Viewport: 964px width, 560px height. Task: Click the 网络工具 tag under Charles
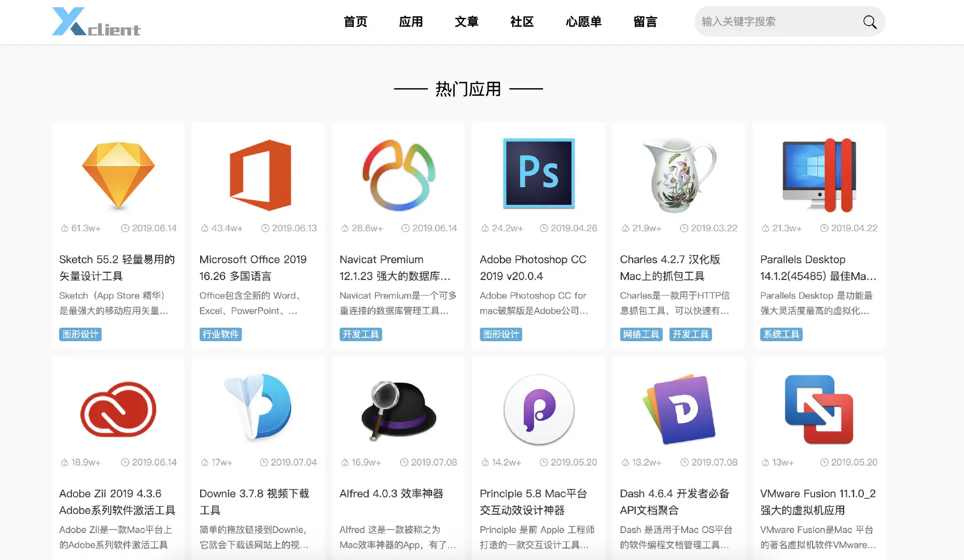(641, 334)
